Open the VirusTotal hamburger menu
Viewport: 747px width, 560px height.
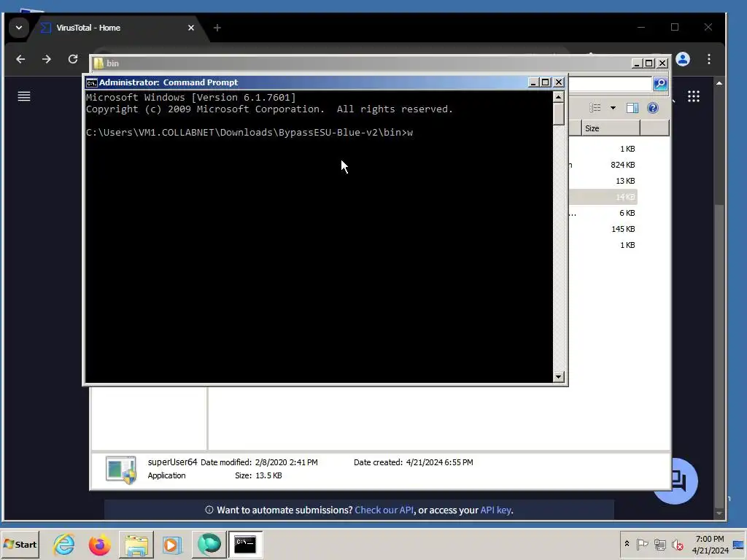24,97
